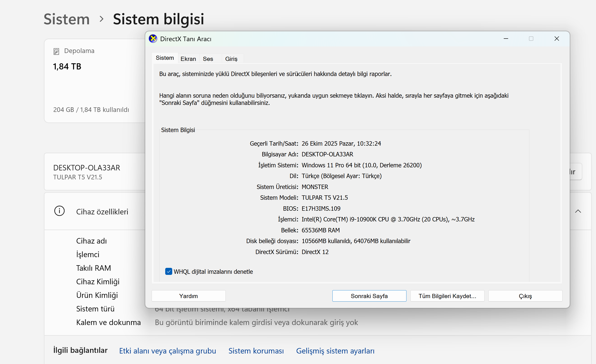The height and width of the screenshot is (364, 596).
Task: Click the breadcrumb chevron after Sistem
Action: coord(102,19)
